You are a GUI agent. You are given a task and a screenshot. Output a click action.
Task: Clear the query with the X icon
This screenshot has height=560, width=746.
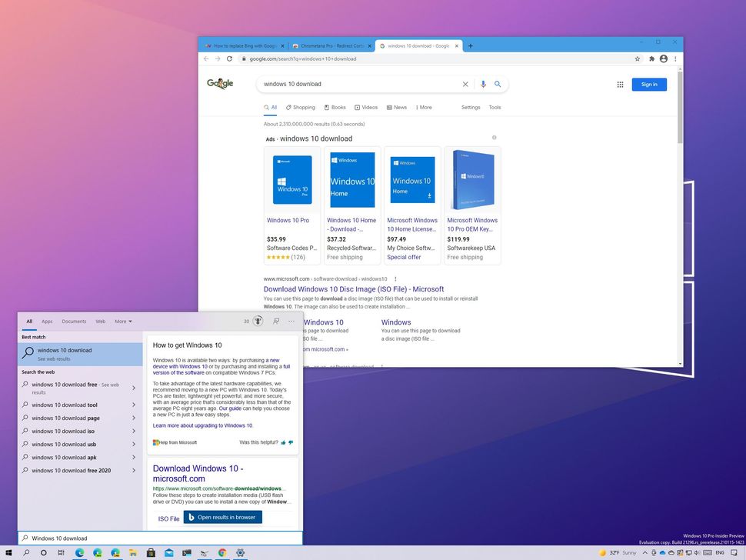coord(465,84)
